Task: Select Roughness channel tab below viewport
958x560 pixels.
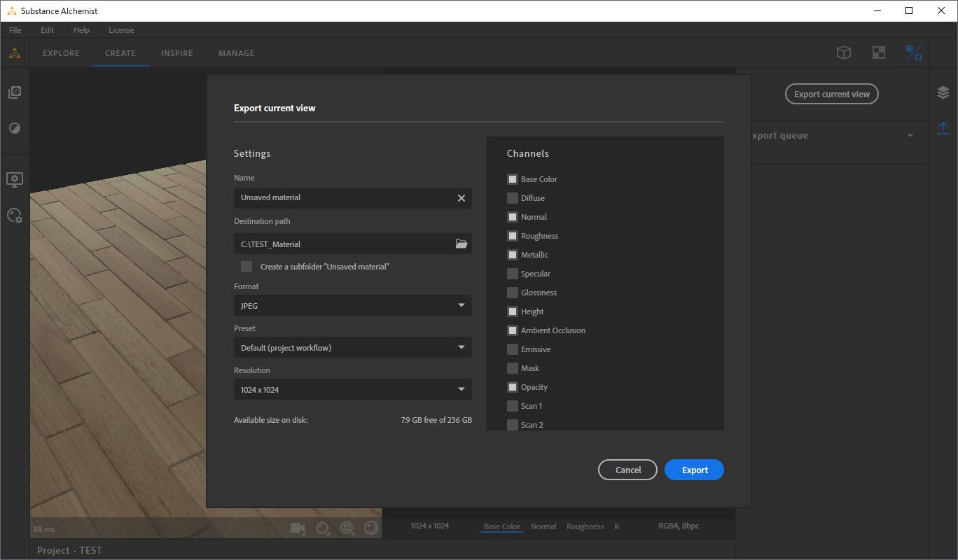Action: click(x=585, y=526)
